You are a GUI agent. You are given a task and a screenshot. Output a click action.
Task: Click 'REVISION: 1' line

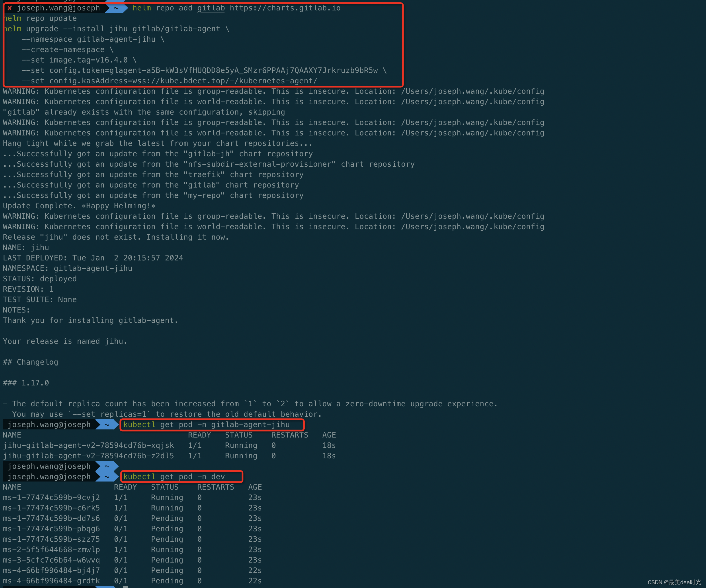[x=28, y=289]
